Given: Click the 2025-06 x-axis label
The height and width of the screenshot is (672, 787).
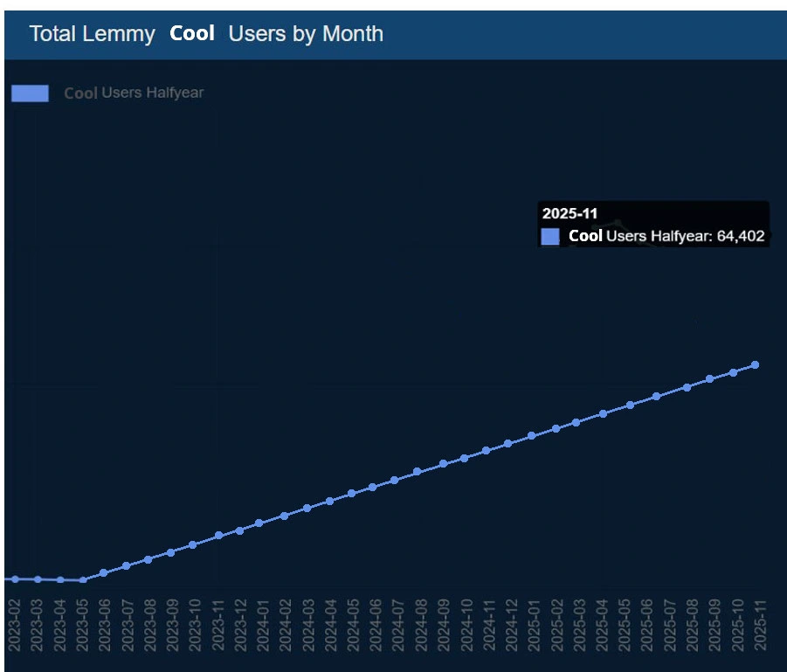Looking at the screenshot, I should point(646,626).
